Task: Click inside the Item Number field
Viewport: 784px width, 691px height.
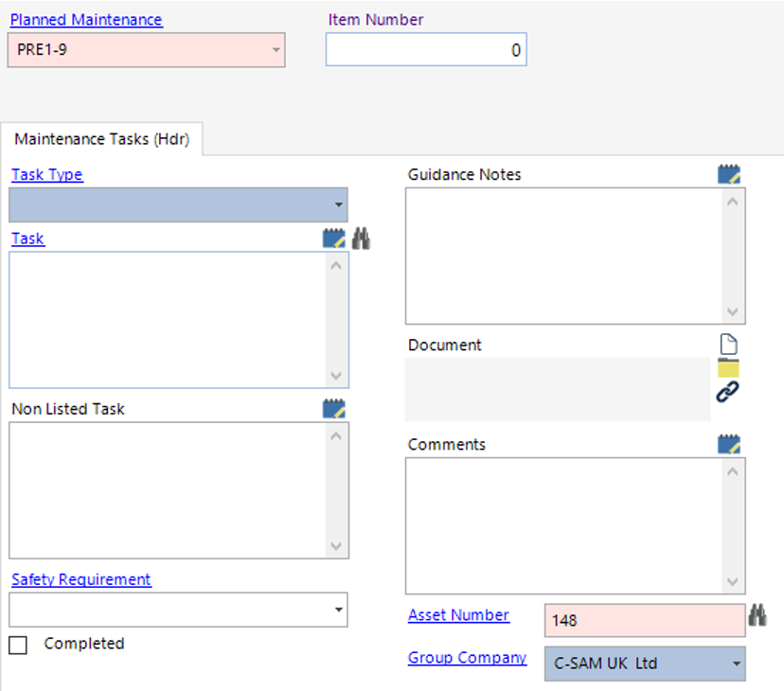Action: point(425,49)
